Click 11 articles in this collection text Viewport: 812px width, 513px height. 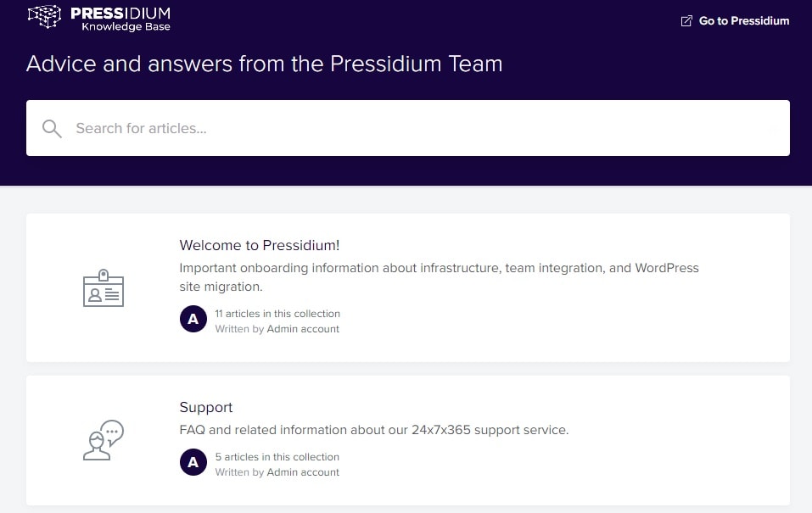click(x=277, y=313)
